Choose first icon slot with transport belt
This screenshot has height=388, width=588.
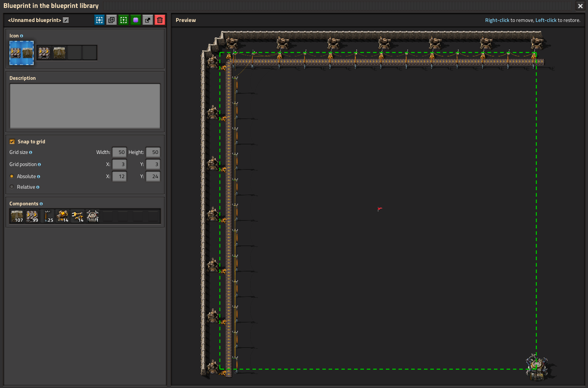[x=44, y=53]
